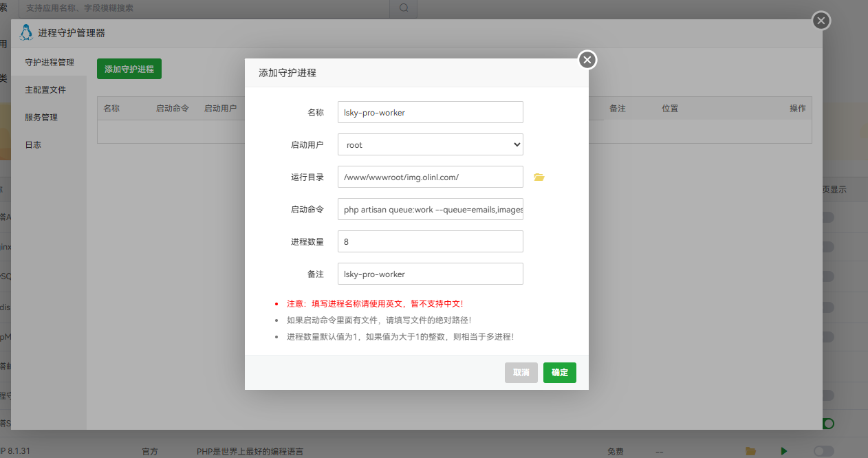
Task: Click the Linux penguin icon beside 进程守护管理器
Action: (x=25, y=32)
